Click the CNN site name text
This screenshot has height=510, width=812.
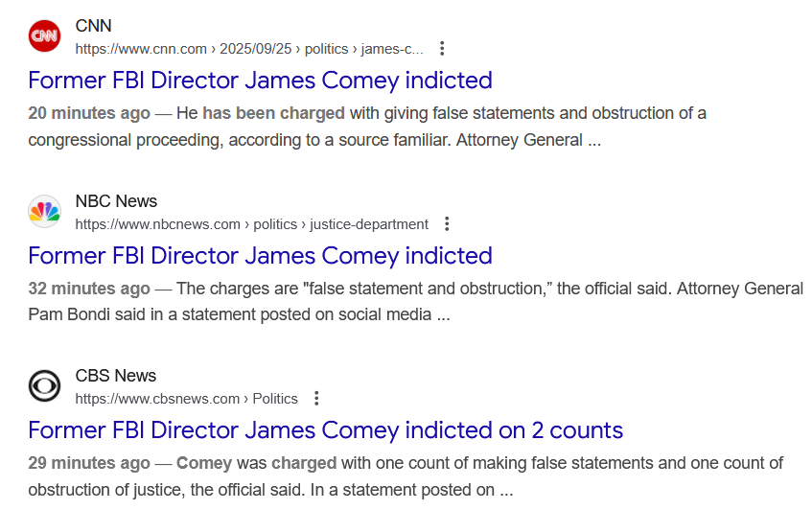pos(93,26)
